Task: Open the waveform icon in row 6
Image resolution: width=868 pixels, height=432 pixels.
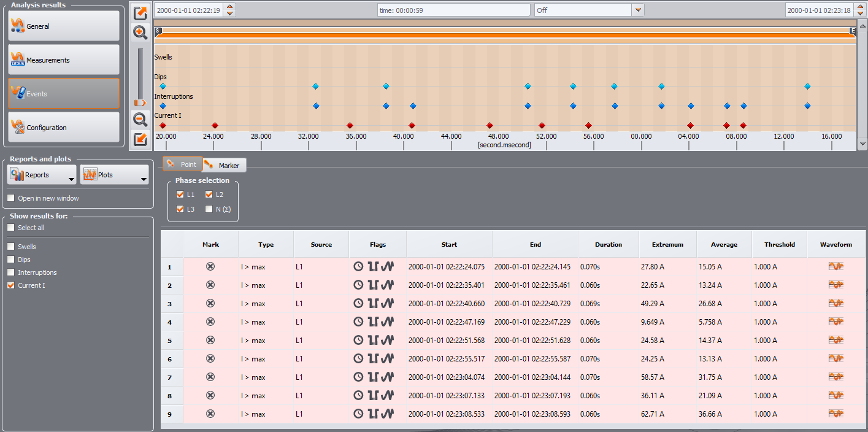Action: click(836, 358)
